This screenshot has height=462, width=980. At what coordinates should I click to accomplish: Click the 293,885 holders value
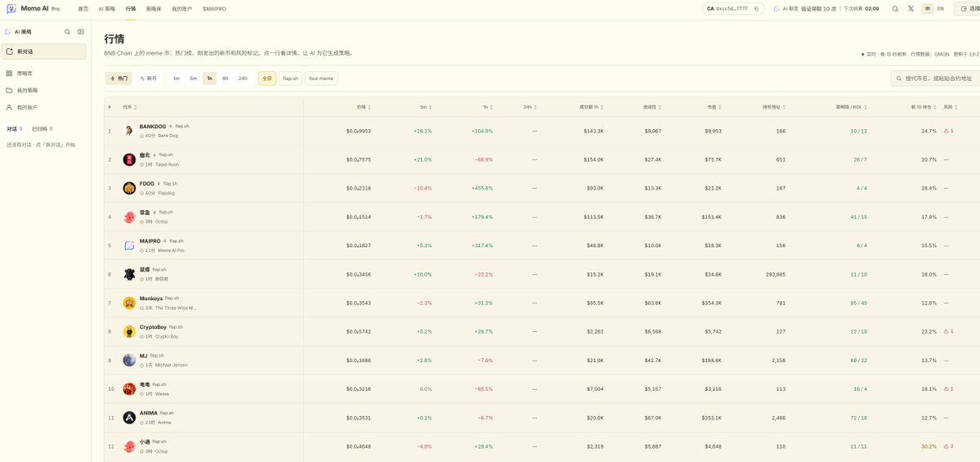tap(776, 275)
